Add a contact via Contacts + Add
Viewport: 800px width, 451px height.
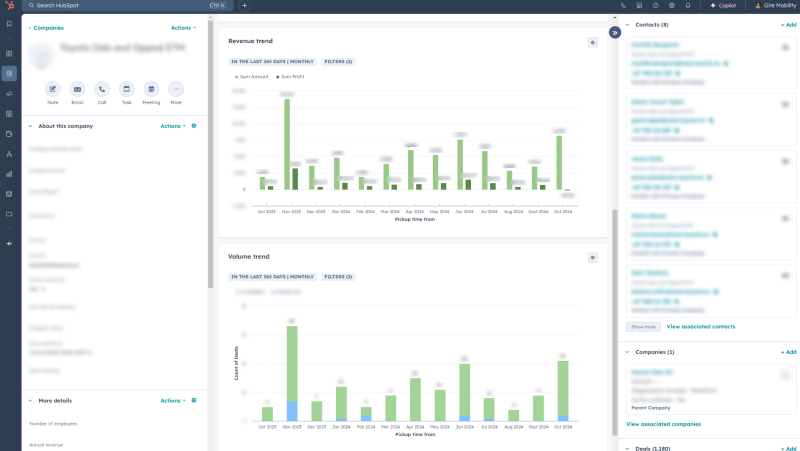[788, 25]
